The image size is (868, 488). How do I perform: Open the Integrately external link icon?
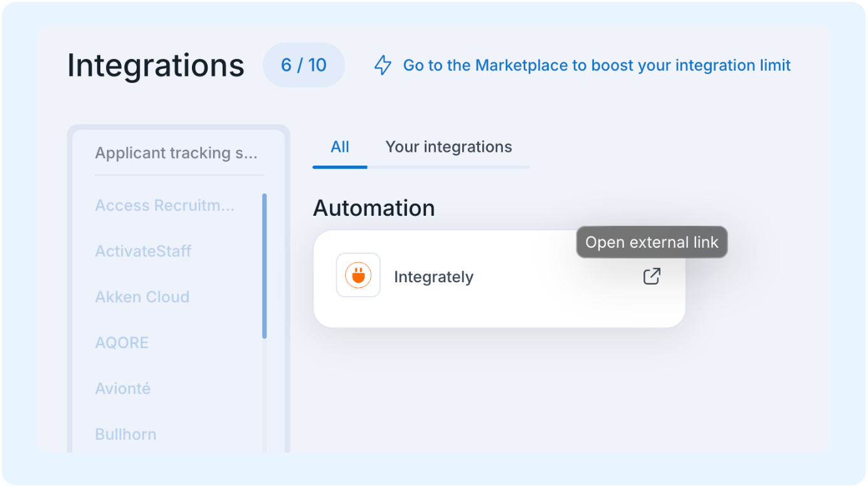coord(652,276)
